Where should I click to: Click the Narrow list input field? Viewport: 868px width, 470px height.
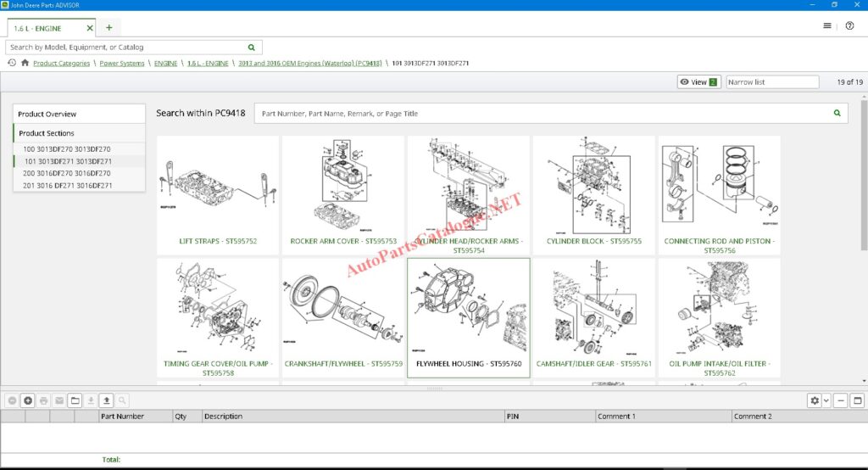tap(772, 82)
